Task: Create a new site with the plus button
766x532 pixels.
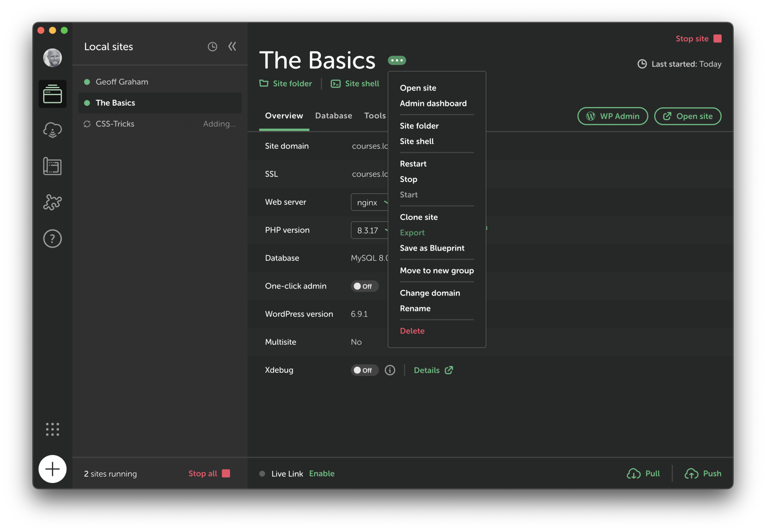Action: [x=52, y=469]
